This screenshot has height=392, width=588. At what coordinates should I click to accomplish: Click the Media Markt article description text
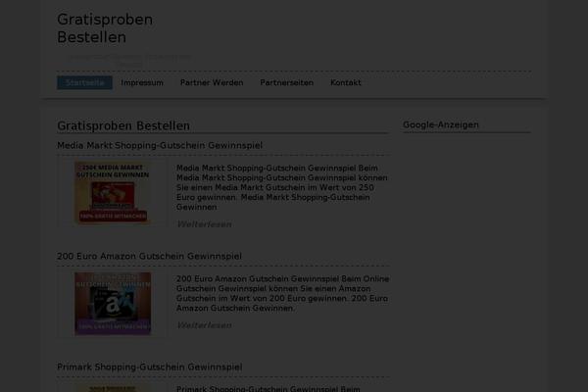click(282, 187)
